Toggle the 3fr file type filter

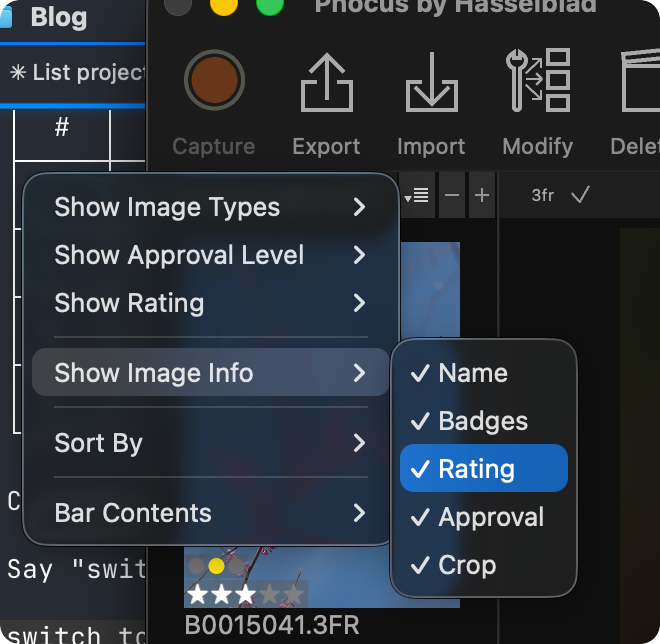543,195
